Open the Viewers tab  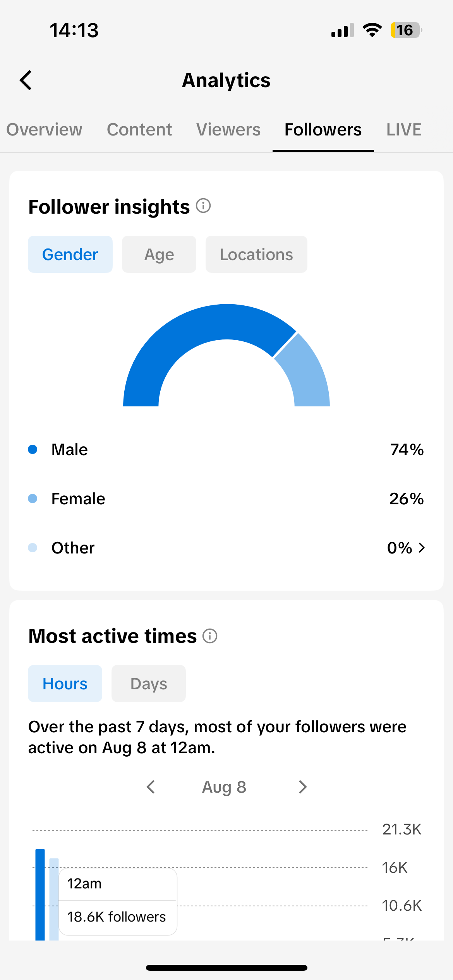click(x=228, y=130)
